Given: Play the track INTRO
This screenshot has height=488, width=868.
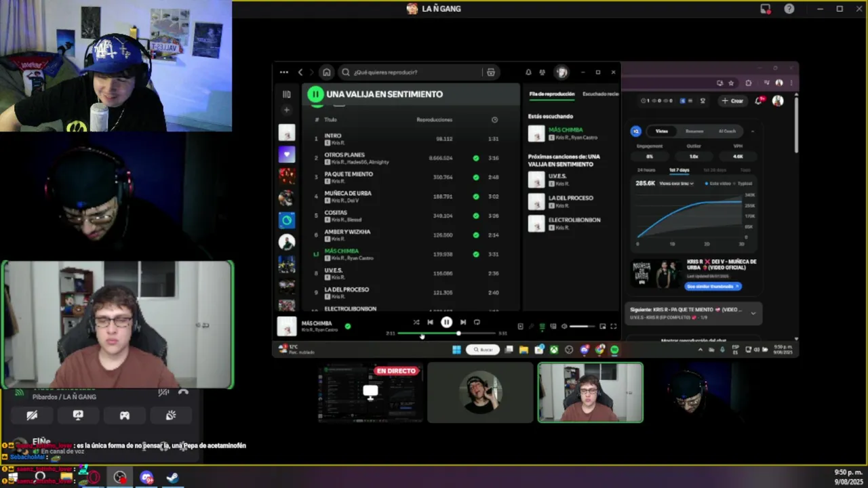Looking at the screenshot, I should [333, 136].
